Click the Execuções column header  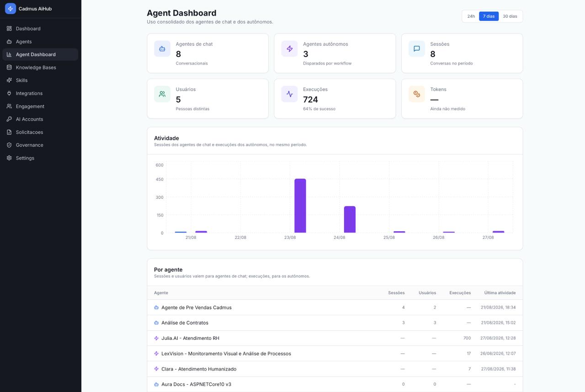coord(460,293)
